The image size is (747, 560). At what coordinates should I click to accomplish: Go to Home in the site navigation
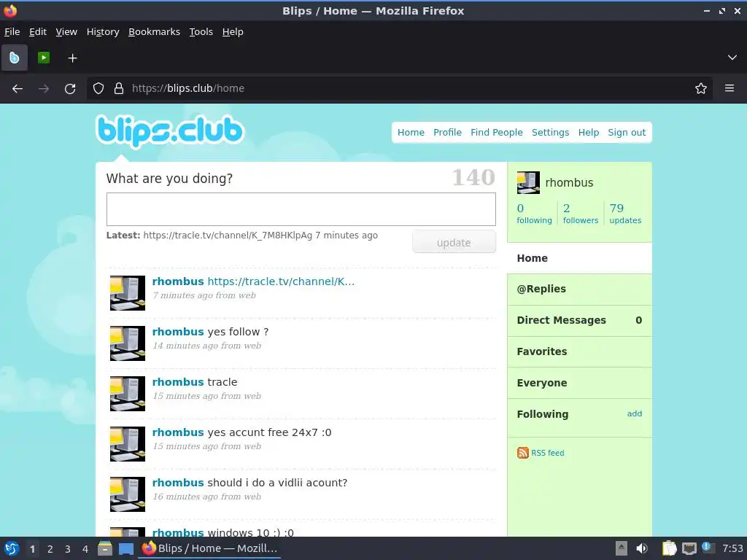coord(411,133)
